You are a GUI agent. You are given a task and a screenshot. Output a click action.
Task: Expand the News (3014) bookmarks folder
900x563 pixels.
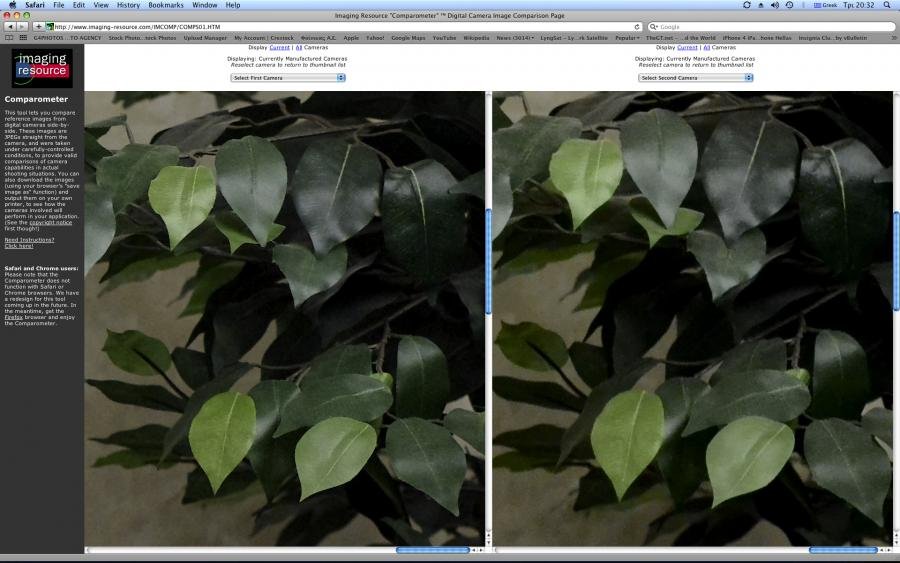(515, 38)
